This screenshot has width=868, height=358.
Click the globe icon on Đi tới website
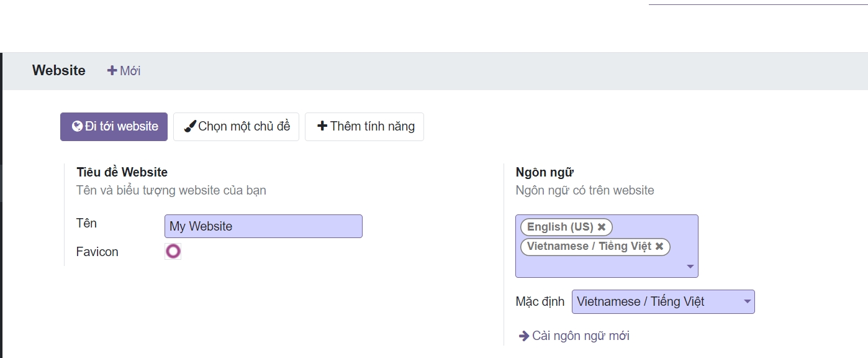77,127
